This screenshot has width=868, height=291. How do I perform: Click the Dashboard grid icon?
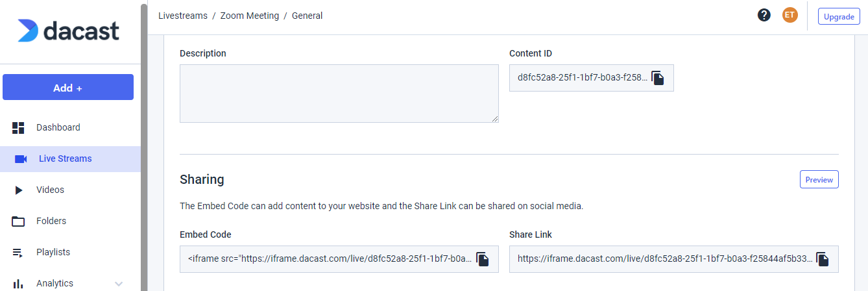(x=18, y=128)
